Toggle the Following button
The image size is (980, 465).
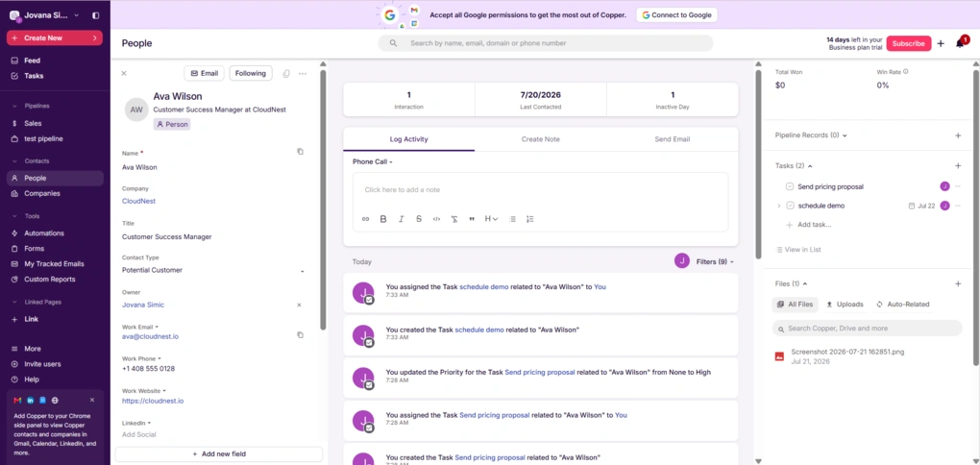251,73
